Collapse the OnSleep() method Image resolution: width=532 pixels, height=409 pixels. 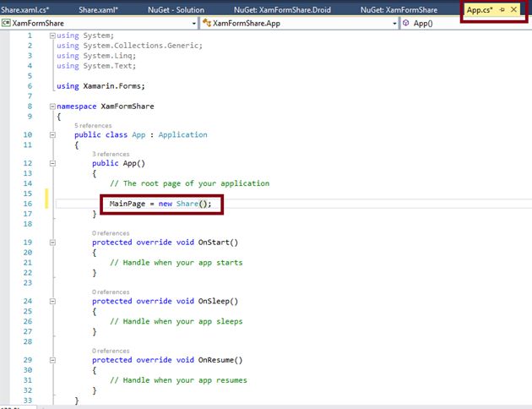[52, 301]
